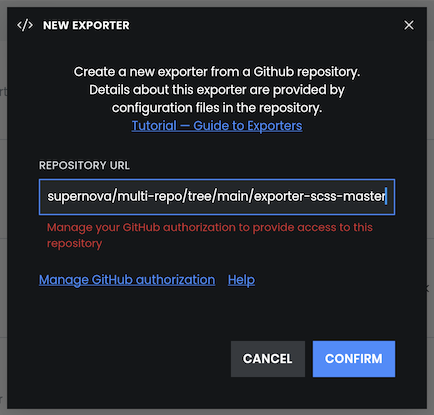Open Manage GitHub authorization link
The height and width of the screenshot is (415, 434).
pyautogui.click(x=127, y=280)
